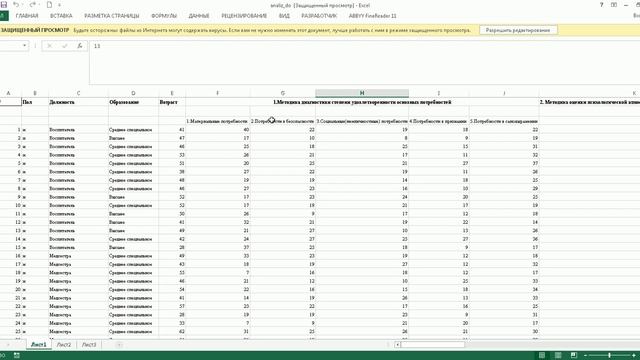Switch to the Лист1 sheet tab

pos(39,345)
